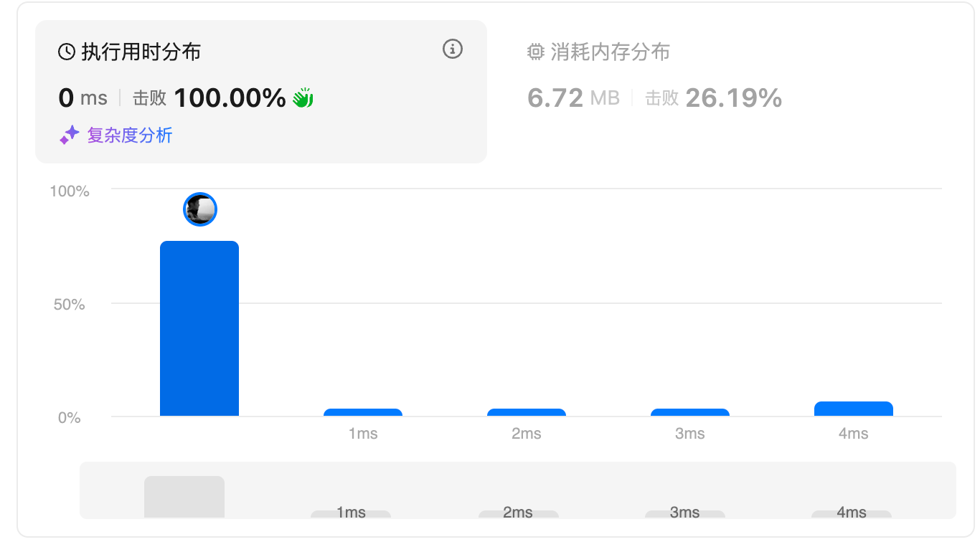Click the 0 ms runtime value
The image size is (980, 552).
83,98
